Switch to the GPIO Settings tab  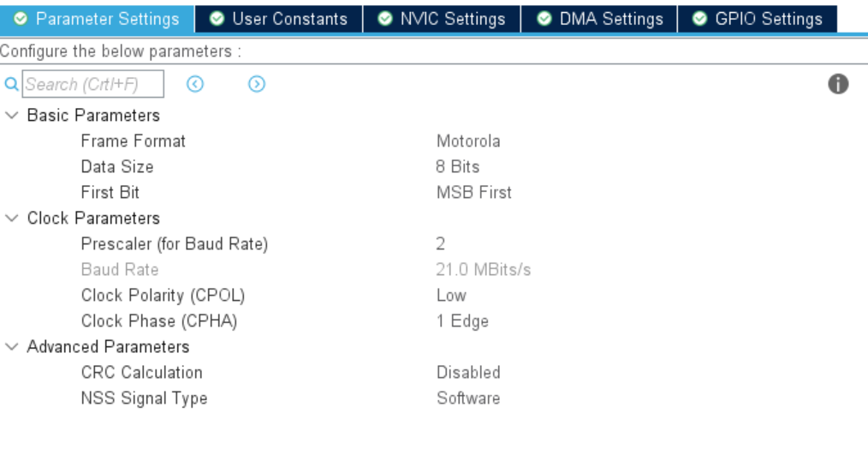758,19
